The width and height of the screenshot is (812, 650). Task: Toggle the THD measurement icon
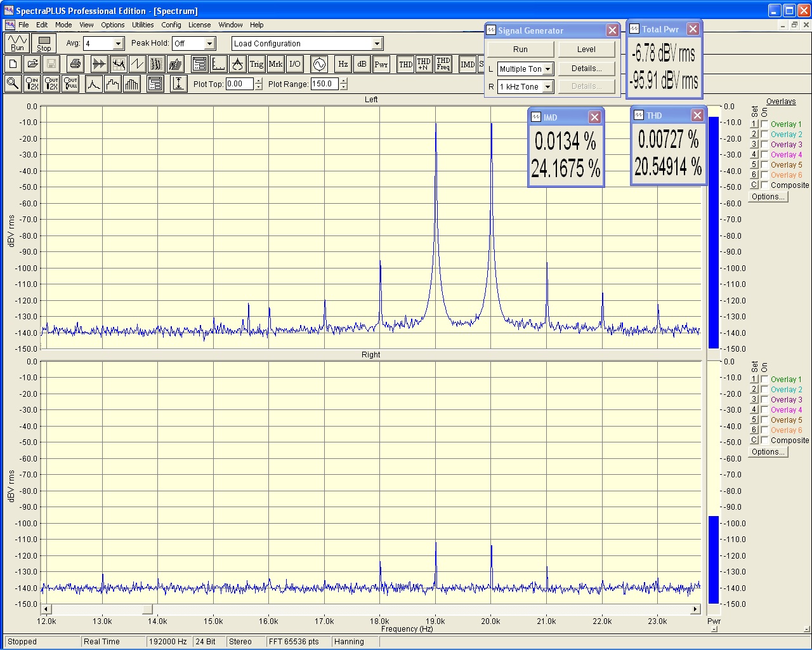[x=405, y=64]
